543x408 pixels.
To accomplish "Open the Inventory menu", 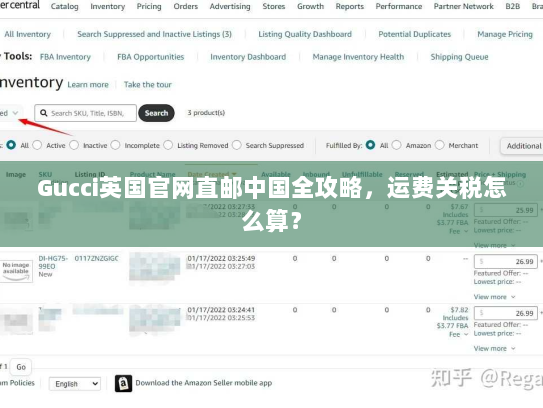I will [x=108, y=6].
